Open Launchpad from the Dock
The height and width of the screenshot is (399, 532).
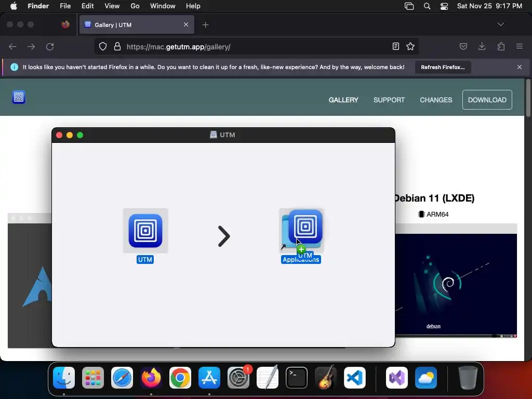click(93, 378)
